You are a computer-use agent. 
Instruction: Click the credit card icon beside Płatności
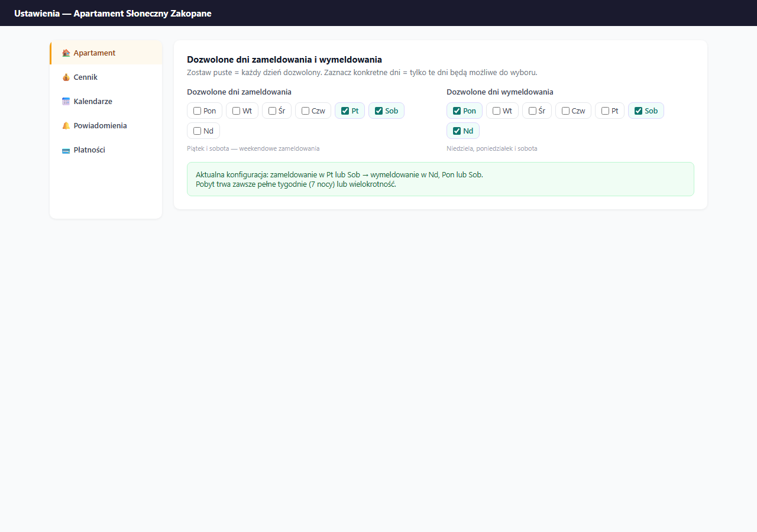point(66,150)
